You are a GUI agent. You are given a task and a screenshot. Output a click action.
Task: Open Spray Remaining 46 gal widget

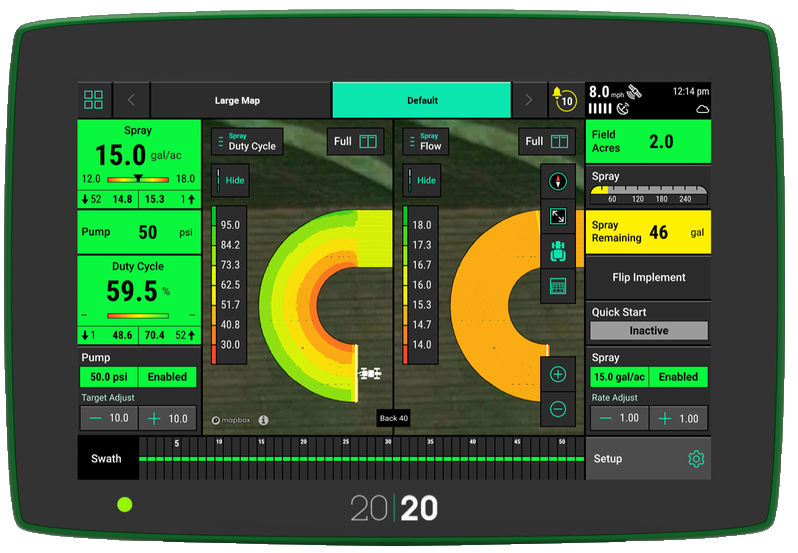pos(648,232)
